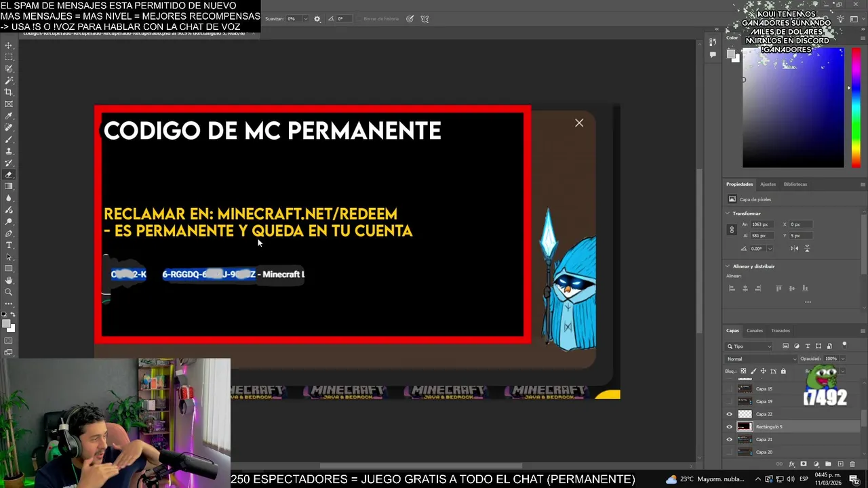Select the Propiedades tab
The width and height of the screenshot is (868, 488).
click(739, 184)
